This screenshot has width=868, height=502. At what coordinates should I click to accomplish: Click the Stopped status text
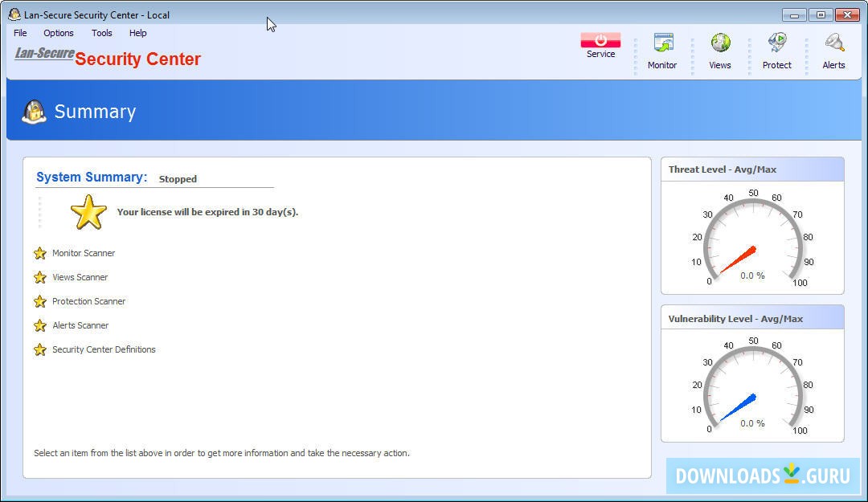tap(178, 179)
